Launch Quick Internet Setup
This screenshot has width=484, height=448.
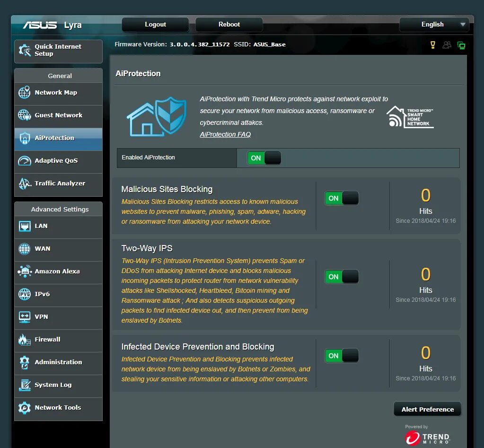point(58,51)
